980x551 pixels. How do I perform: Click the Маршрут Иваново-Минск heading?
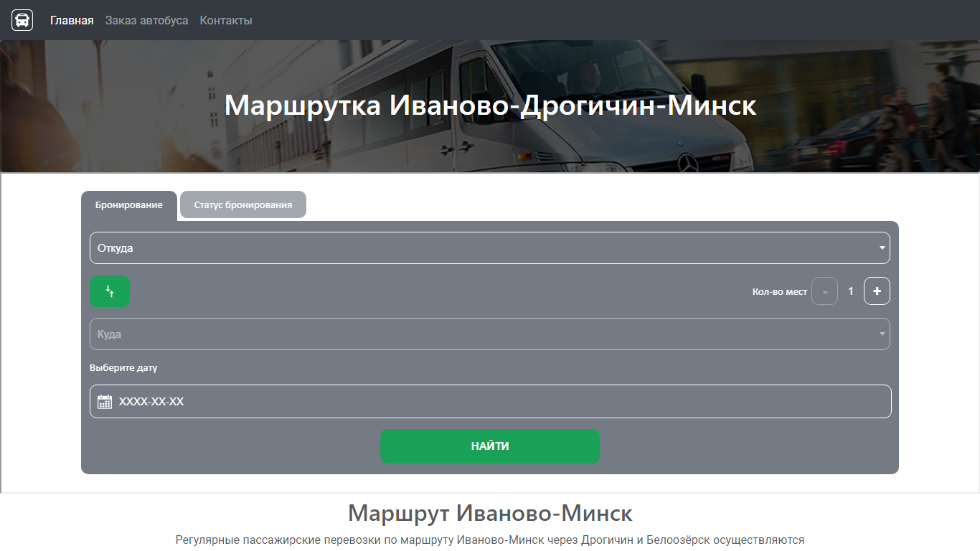490,514
